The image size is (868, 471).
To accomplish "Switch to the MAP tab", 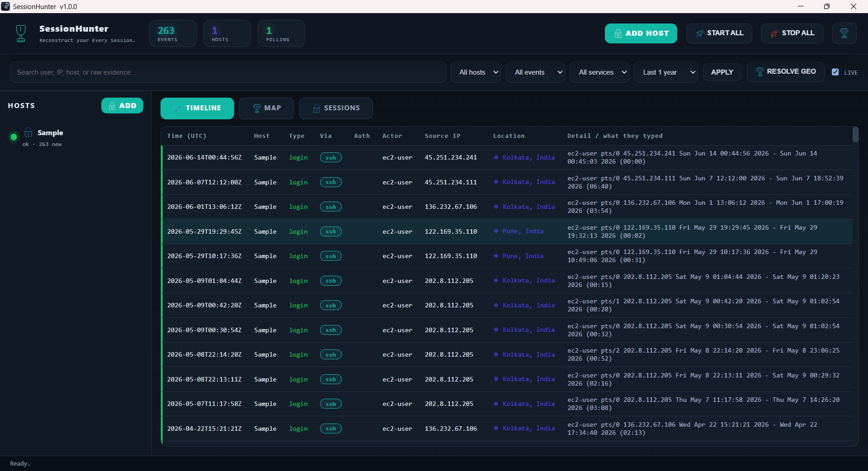I will pyautogui.click(x=266, y=108).
